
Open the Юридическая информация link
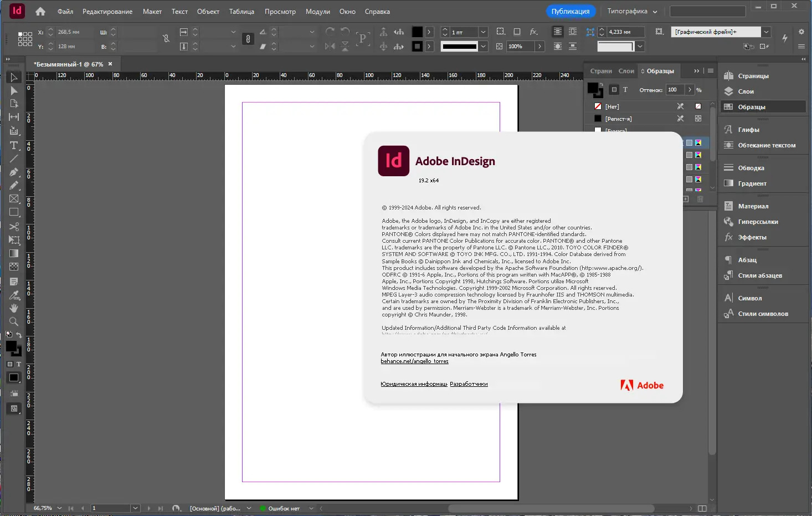click(414, 384)
